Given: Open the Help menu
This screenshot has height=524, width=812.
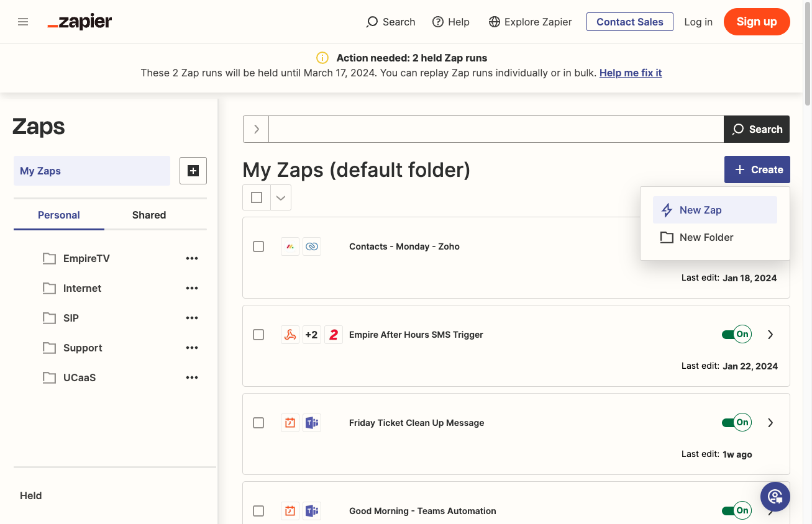Looking at the screenshot, I should [x=451, y=22].
